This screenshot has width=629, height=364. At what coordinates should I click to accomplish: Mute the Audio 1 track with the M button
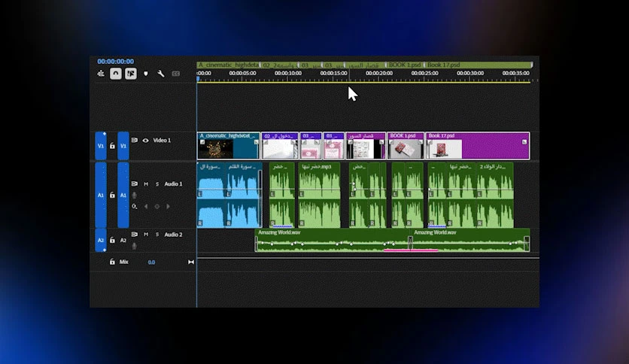click(146, 184)
